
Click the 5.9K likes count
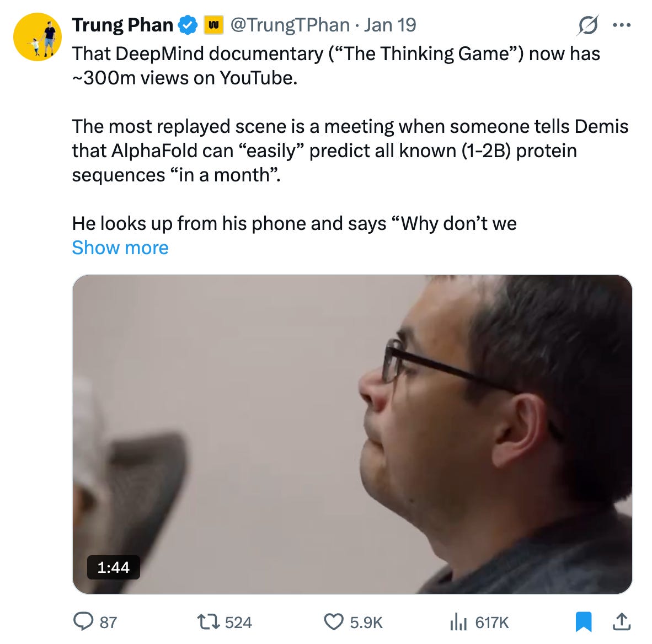[x=366, y=622]
